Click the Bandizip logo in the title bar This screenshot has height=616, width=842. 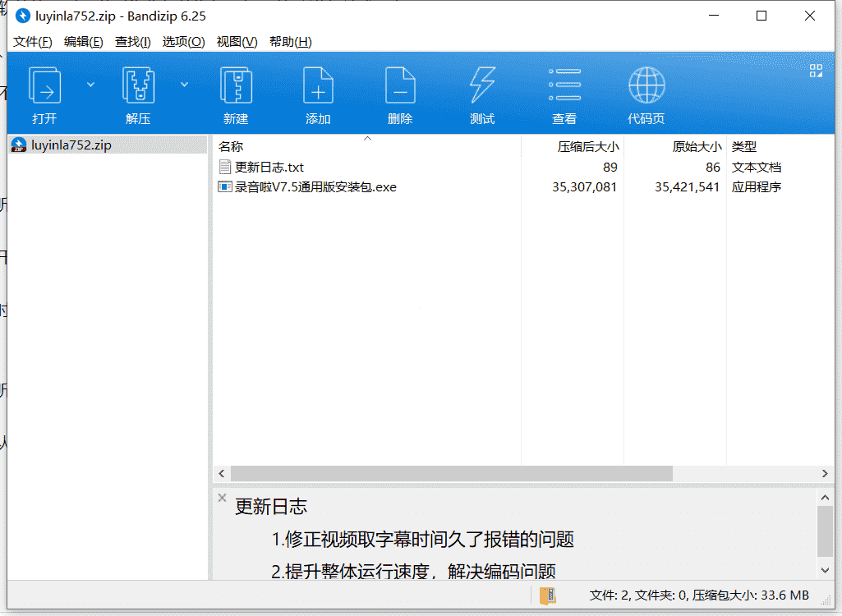tap(22, 16)
